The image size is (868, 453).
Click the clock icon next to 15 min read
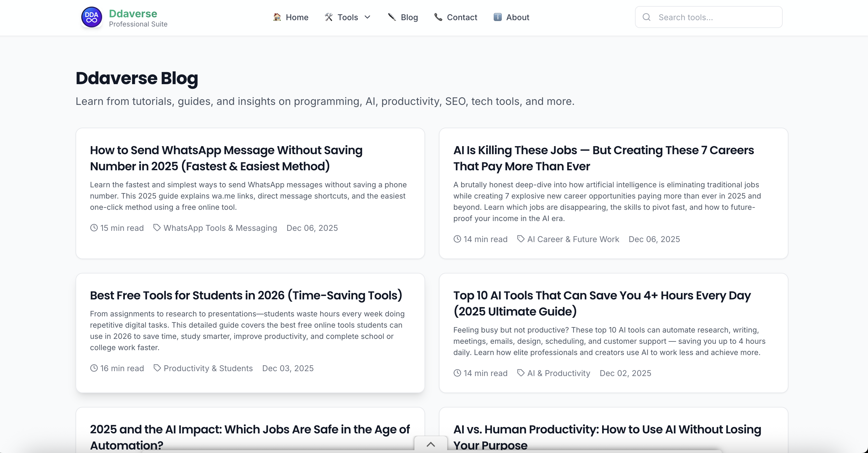[94, 228]
